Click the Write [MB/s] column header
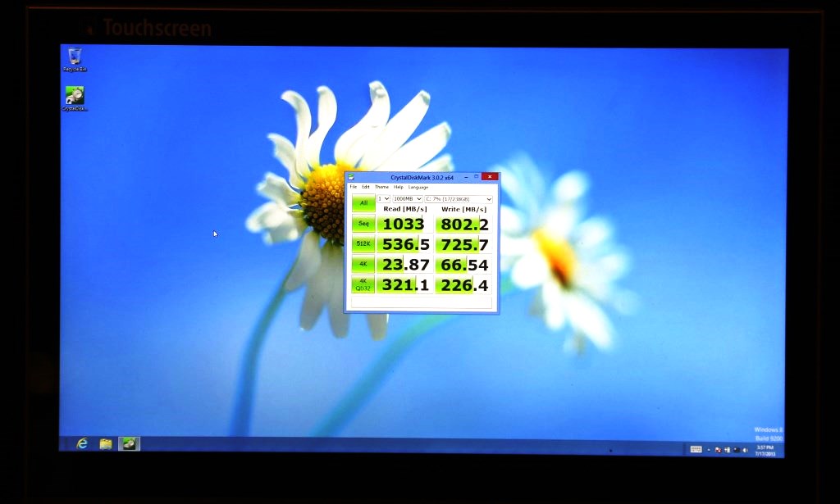Viewport: 840px width, 504px height. 464,209
